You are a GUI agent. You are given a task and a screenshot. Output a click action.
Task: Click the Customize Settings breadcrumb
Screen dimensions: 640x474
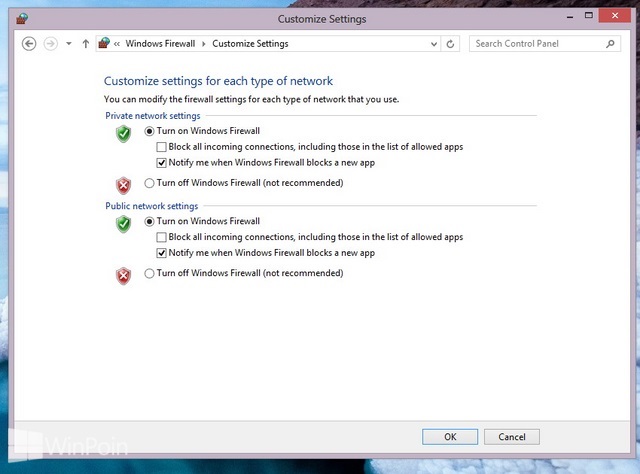click(x=250, y=44)
